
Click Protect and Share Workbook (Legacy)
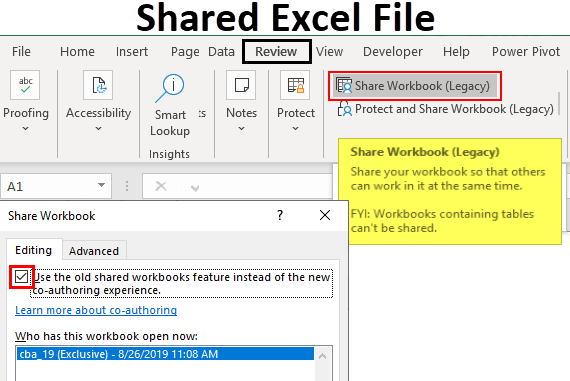point(445,109)
